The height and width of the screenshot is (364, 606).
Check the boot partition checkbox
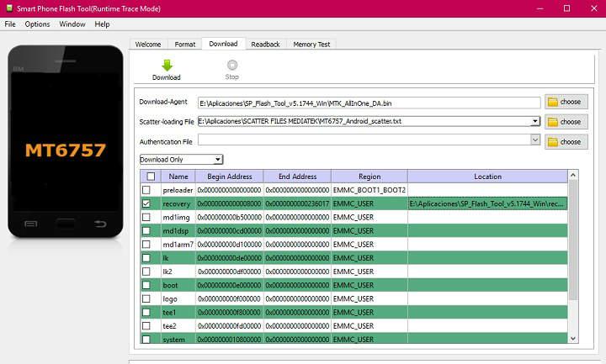[146, 285]
